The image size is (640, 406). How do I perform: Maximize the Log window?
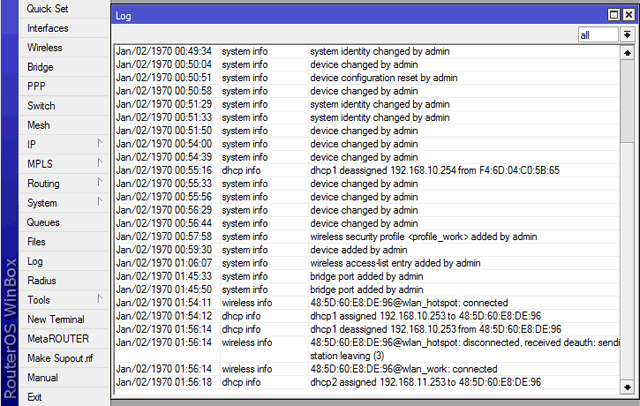(615, 16)
